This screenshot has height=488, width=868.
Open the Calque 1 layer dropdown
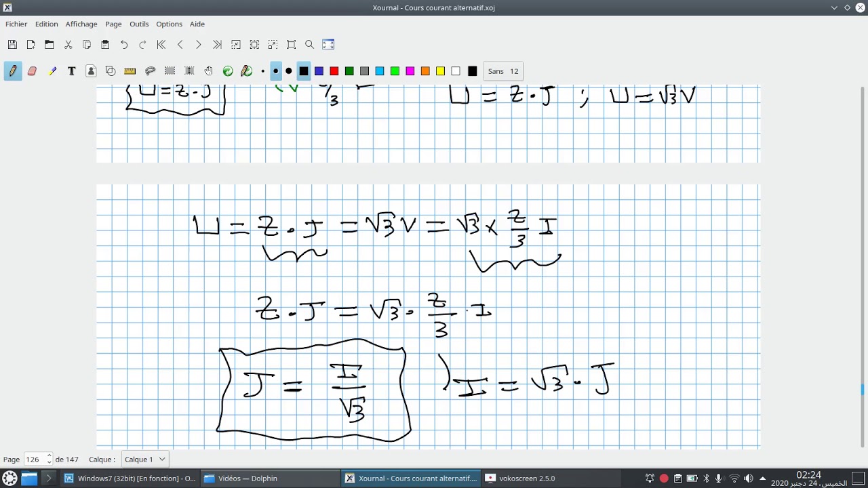click(145, 460)
